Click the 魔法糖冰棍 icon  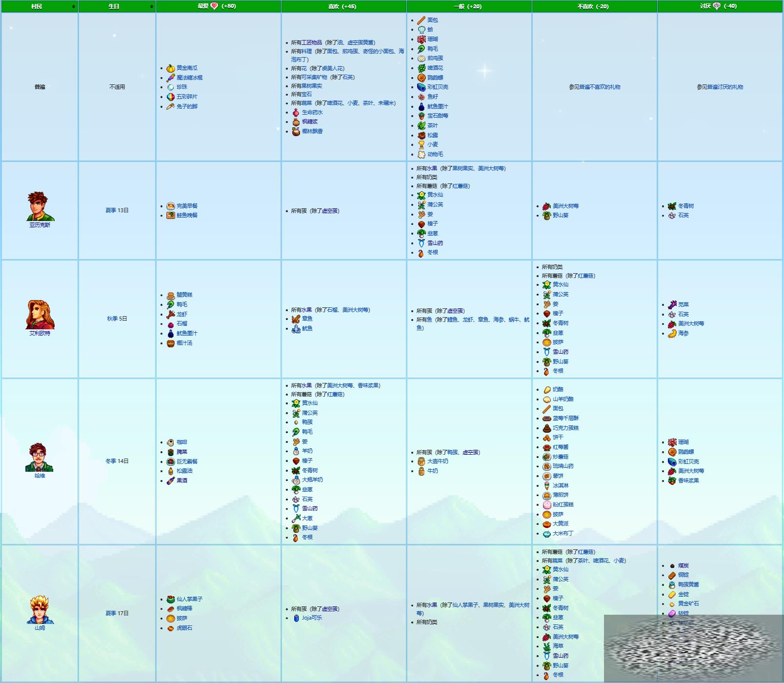click(x=170, y=78)
